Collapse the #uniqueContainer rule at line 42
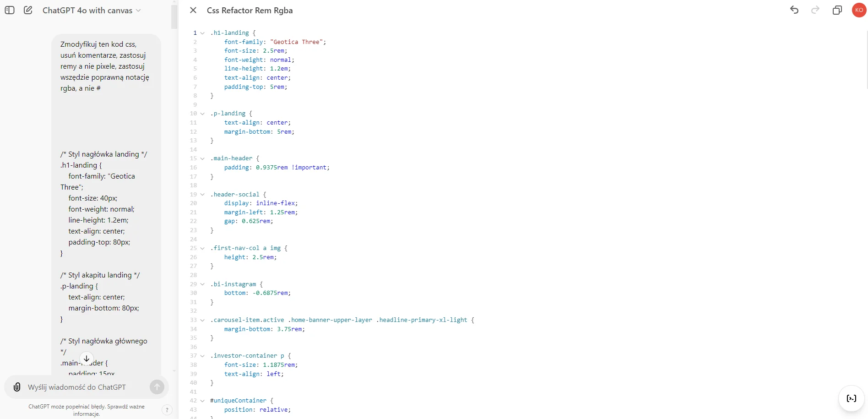 [x=202, y=401]
